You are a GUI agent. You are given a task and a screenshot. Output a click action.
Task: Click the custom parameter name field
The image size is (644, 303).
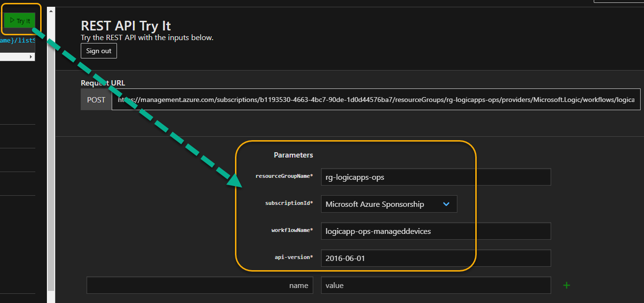tap(200, 285)
